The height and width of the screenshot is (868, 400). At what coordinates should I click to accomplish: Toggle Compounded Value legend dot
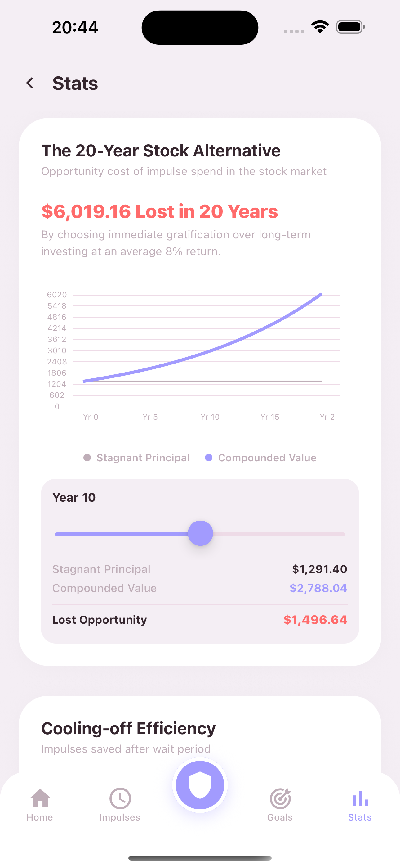209,458
